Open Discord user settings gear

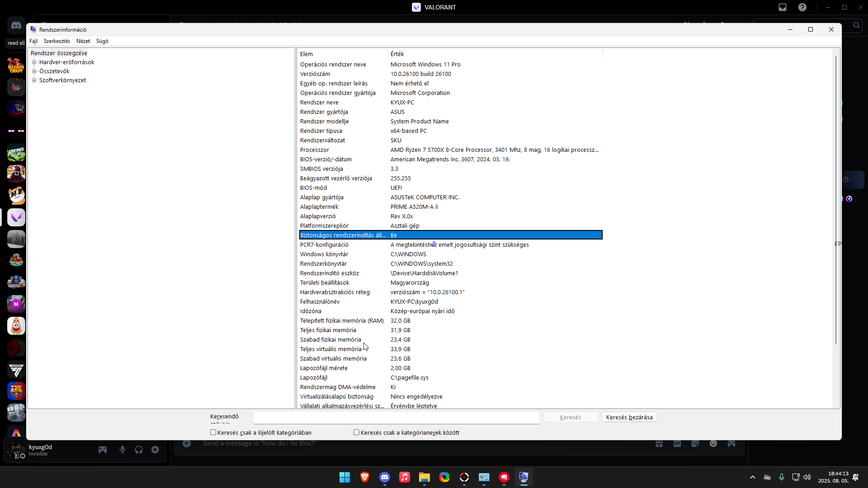click(x=155, y=450)
